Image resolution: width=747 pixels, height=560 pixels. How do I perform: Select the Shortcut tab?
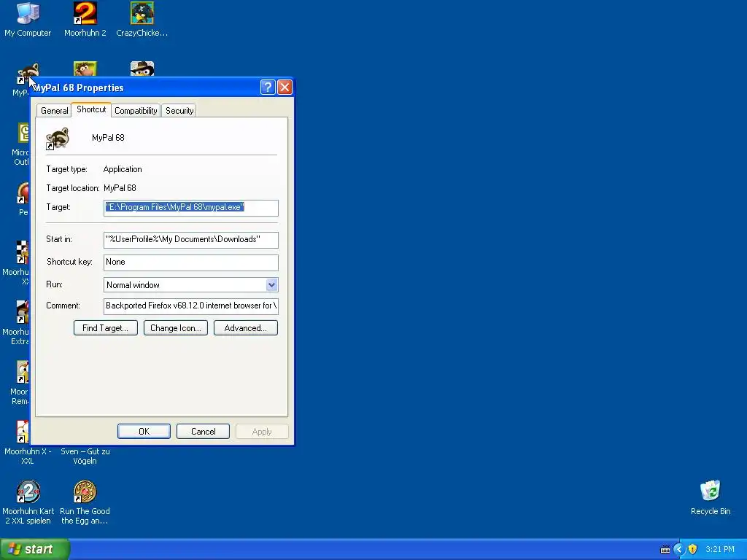[x=91, y=109]
